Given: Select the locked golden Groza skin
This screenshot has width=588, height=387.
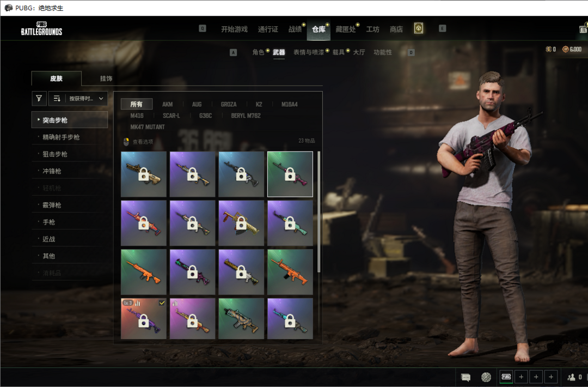Looking at the screenshot, I should point(241,223).
